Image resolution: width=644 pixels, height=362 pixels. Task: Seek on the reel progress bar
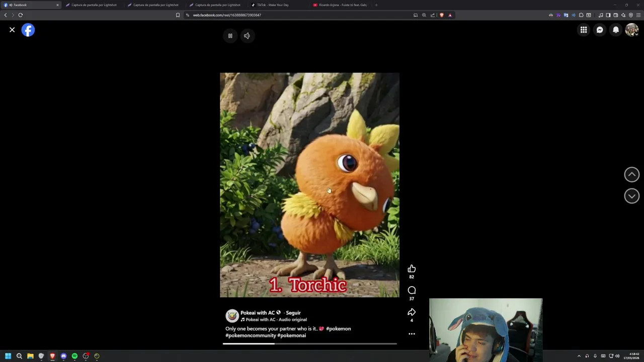point(310,344)
